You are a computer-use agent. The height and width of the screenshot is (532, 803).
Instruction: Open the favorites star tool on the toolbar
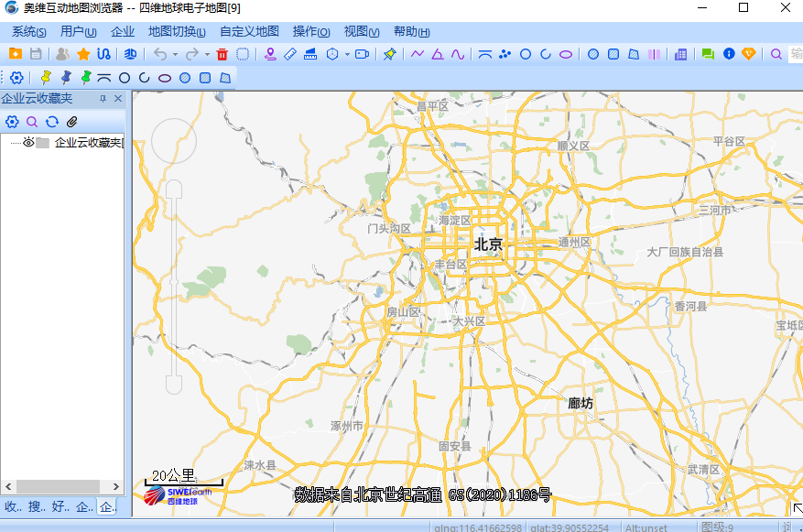pyautogui.click(x=84, y=55)
